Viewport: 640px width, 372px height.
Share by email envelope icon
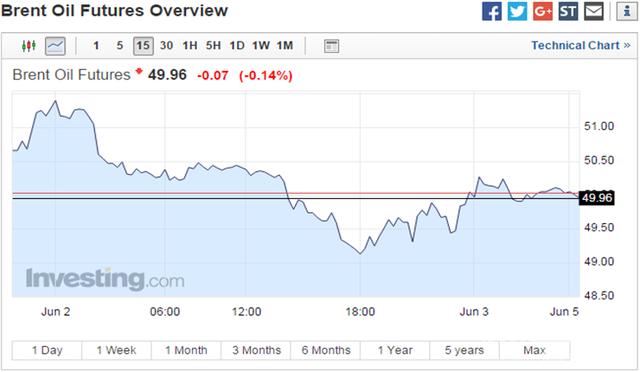pos(594,11)
